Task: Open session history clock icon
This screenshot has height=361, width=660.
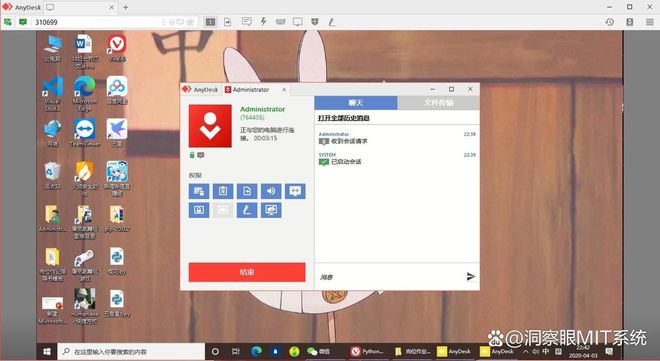Action: pos(609,22)
